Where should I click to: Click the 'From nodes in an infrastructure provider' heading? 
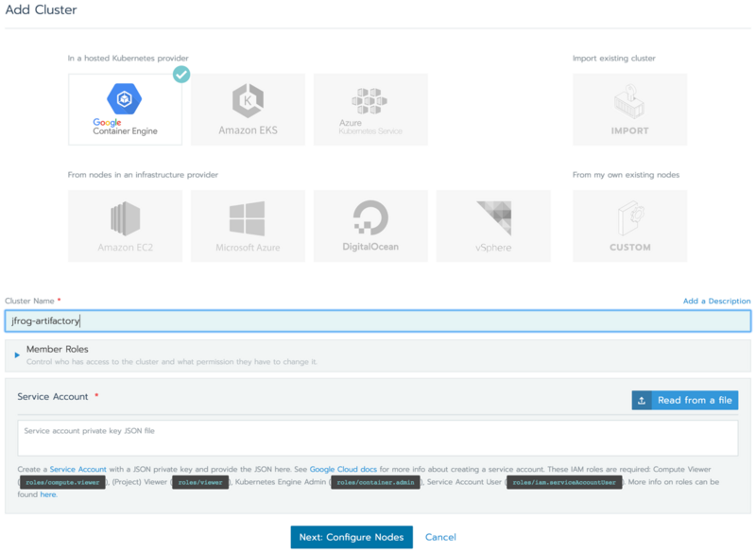[143, 175]
